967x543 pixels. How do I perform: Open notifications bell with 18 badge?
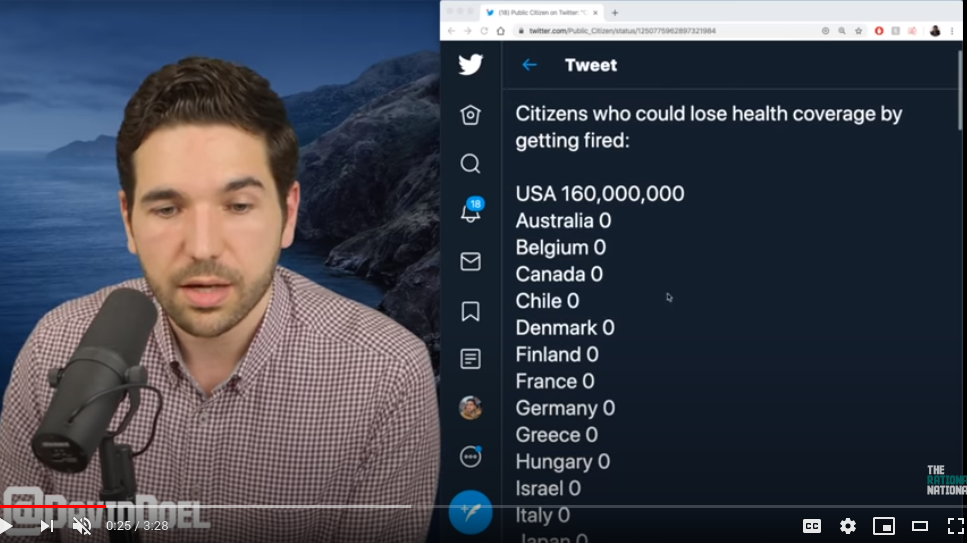coord(472,210)
